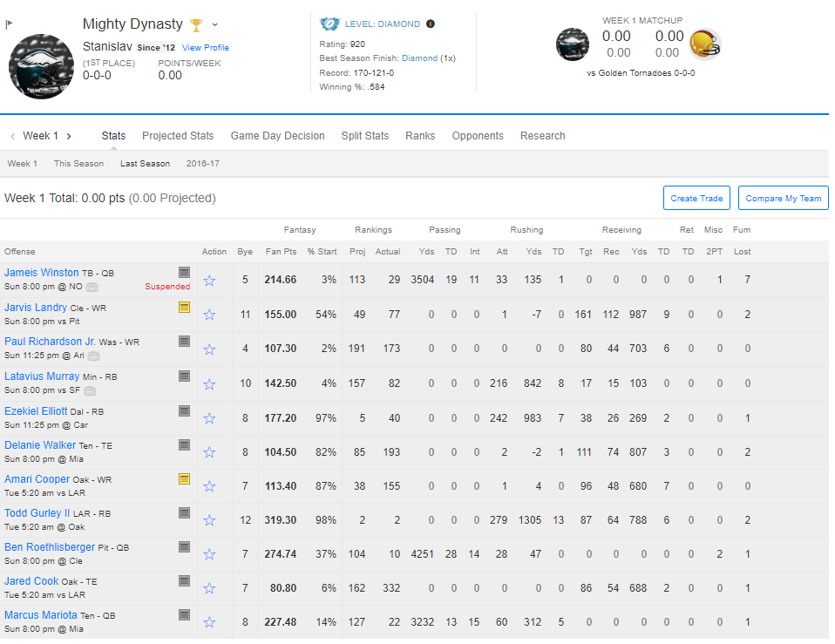Click the Diamond level badge icon

click(329, 24)
